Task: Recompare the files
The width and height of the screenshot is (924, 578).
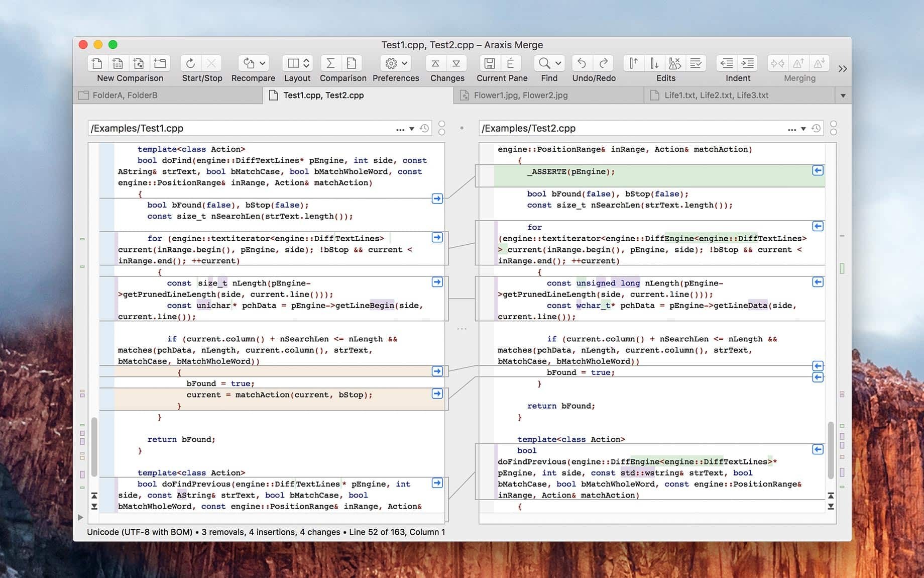Action: [x=249, y=64]
